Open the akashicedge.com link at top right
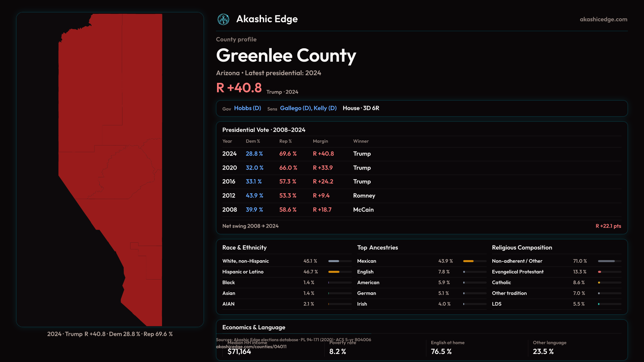This screenshot has width=644, height=362. tap(603, 19)
